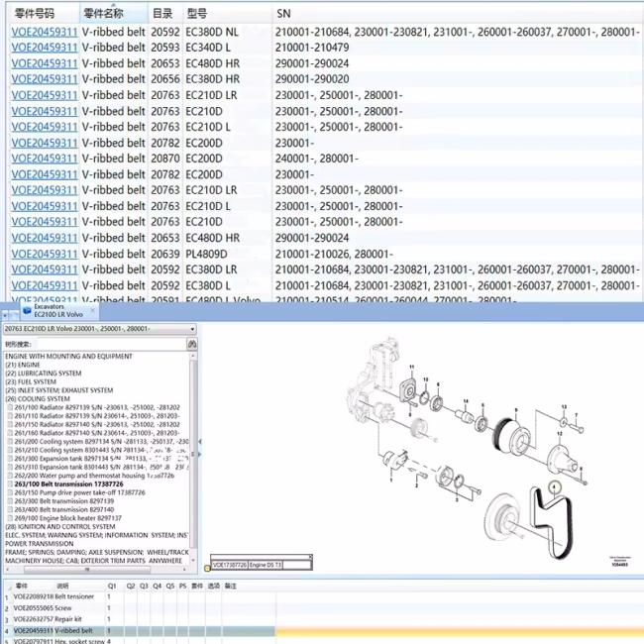Click the V-ribbed belt drawing in diagram

(x=550, y=521)
